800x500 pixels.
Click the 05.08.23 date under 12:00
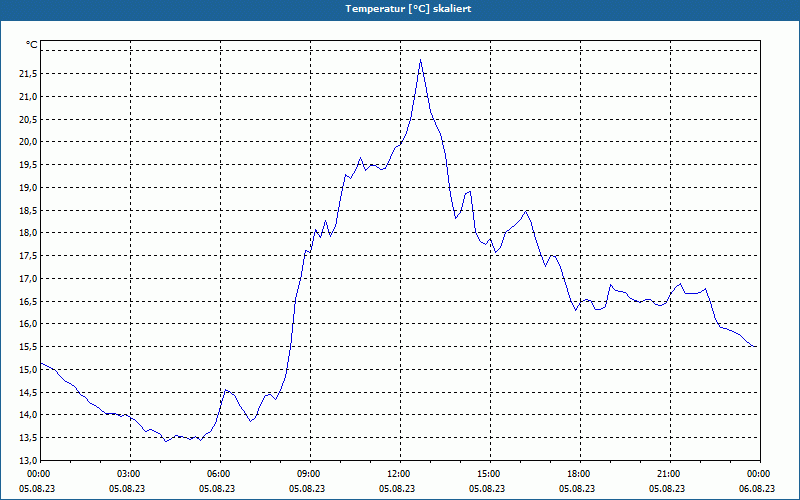tap(397, 488)
